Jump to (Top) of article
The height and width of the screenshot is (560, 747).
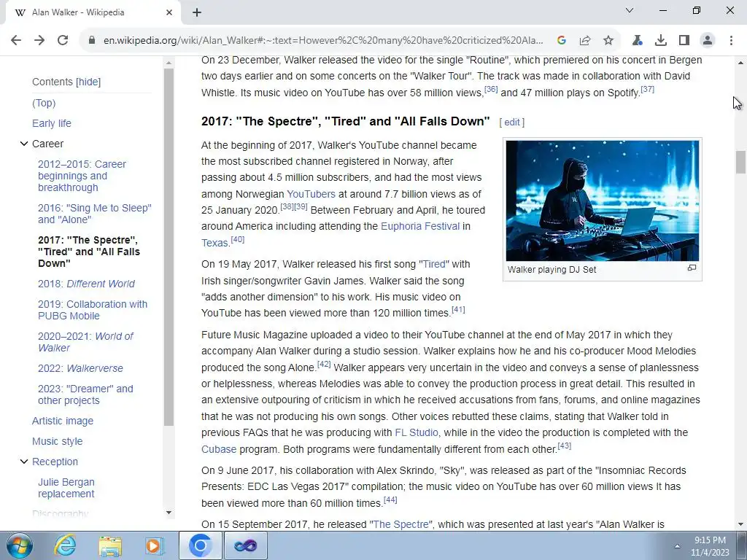point(44,103)
